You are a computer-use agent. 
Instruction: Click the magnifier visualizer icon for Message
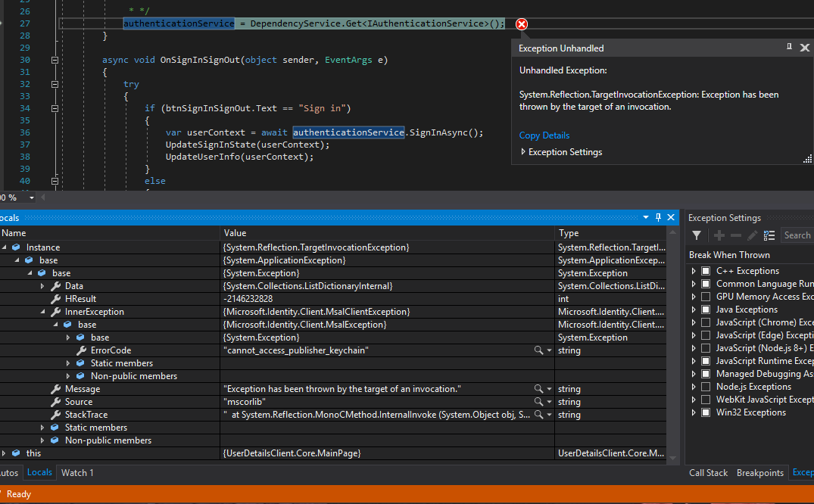539,389
